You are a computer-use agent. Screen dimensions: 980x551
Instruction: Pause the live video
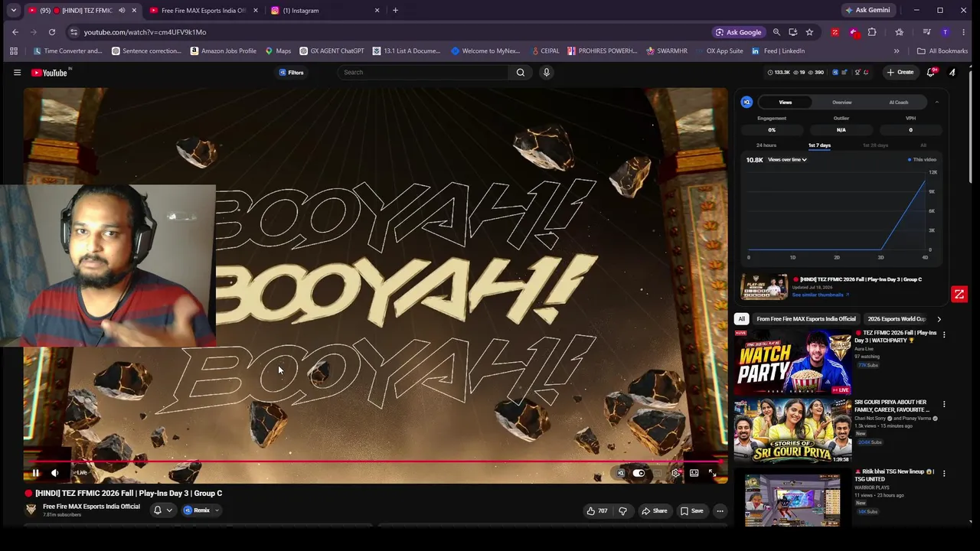pos(35,473)
